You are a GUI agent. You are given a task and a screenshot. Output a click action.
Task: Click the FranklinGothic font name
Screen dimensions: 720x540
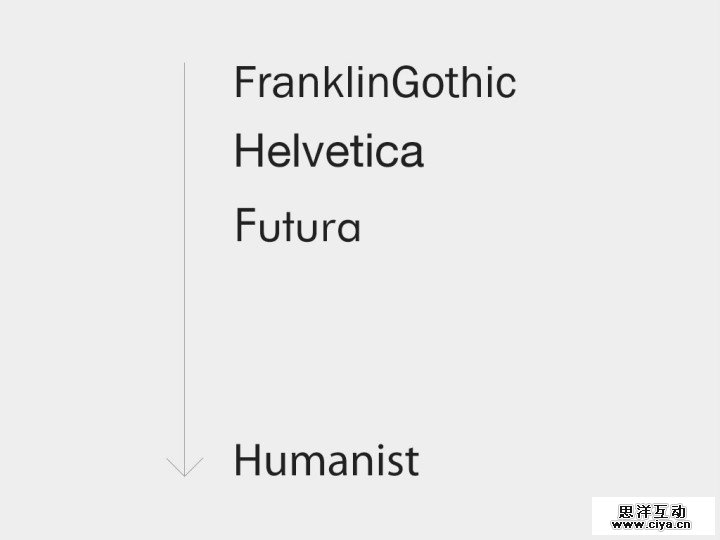click(375, 83)
